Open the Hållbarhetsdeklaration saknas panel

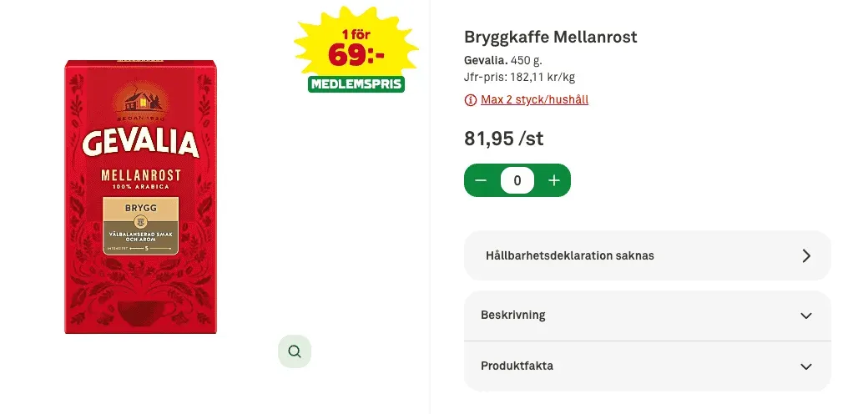point(570,255)
